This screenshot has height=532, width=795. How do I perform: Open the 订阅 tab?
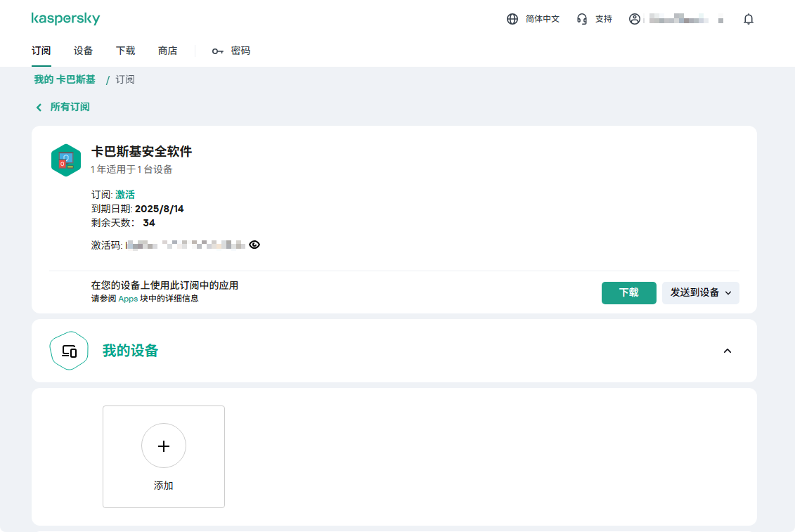coord(41,51)
